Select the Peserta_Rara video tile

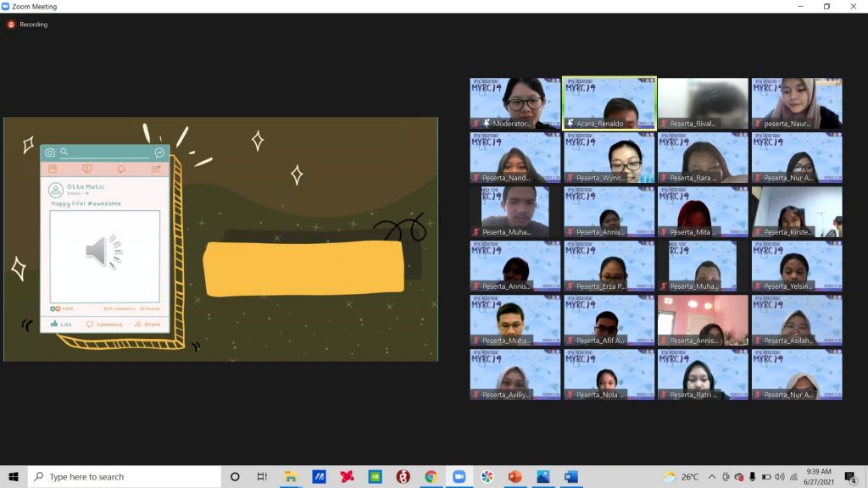[703, 158]
